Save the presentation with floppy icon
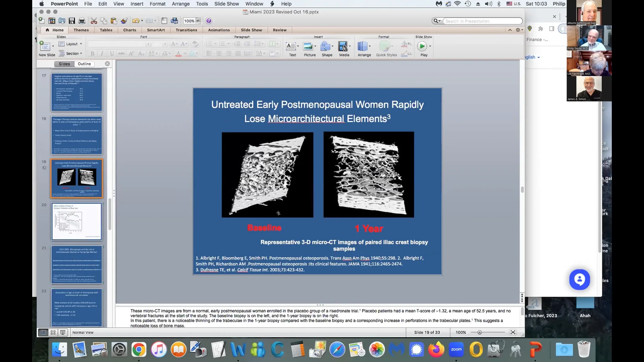The width and height of the screenshot is (644, 362). click(x=72, y=21)
